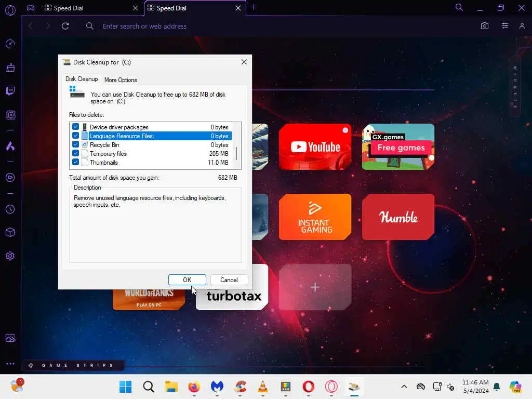Open the Humble speed dial tile
The height and width of the screenshot is (399, 532).
pos(398,217)
